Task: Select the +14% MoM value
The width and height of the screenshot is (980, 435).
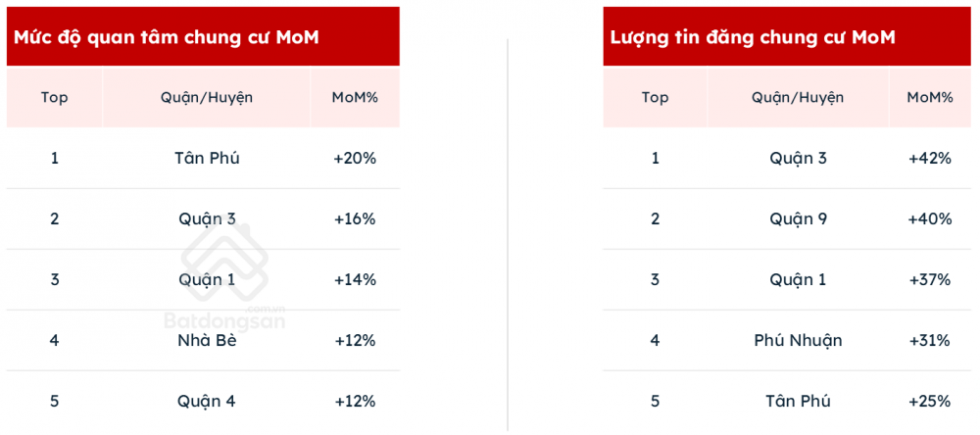Action: point(355,279)
